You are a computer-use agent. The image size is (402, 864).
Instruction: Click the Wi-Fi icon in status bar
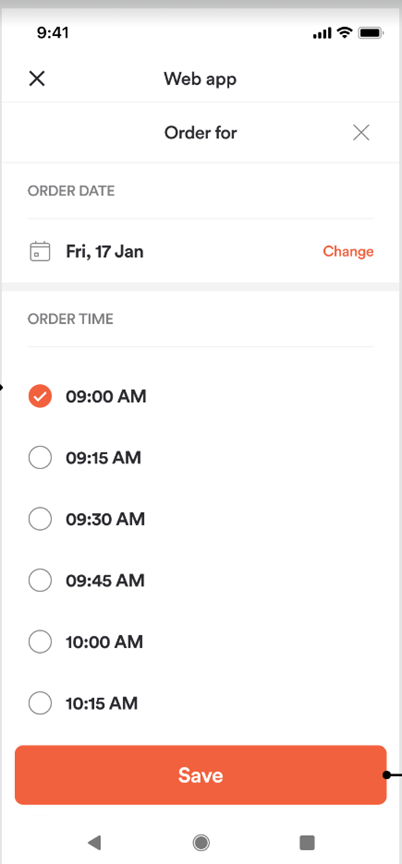coord(345,33)
